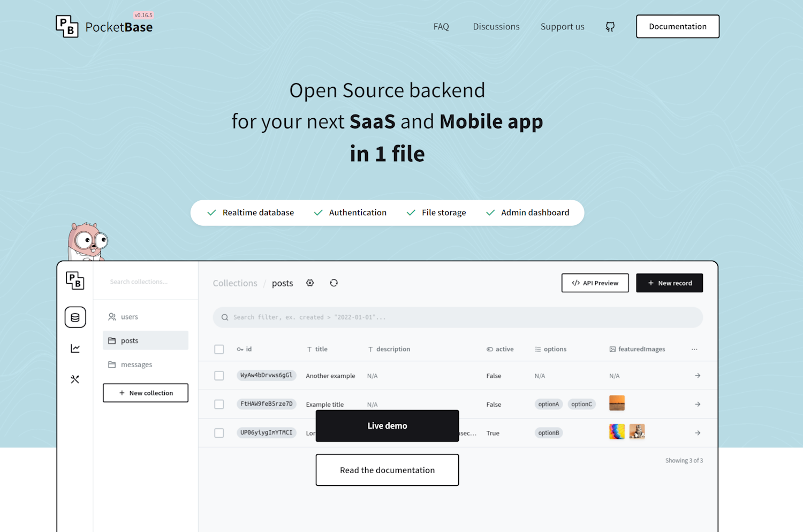The image size is (803, 532).
Task: Click Read the documentation button
Action: coord(387,470)
